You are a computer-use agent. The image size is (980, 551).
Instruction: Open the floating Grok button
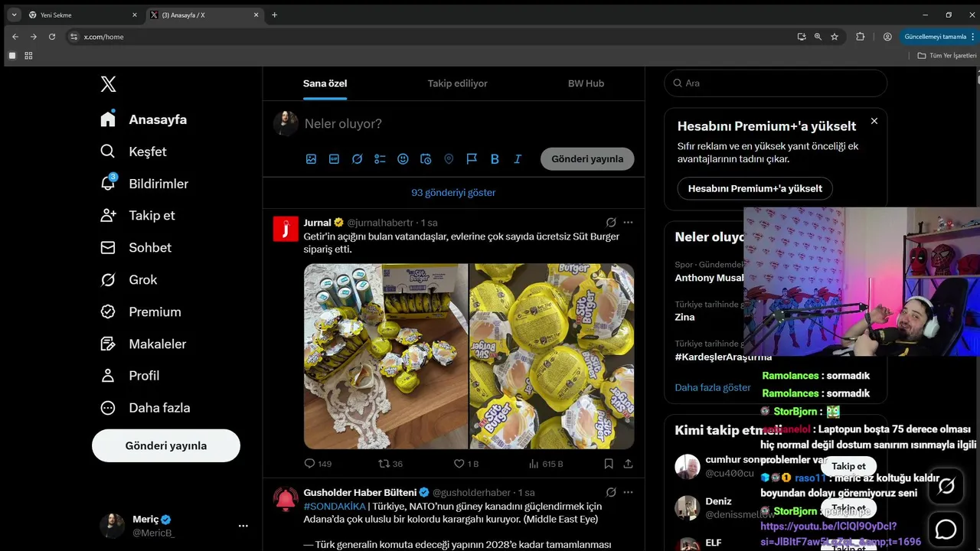click(x=946, y=486)
